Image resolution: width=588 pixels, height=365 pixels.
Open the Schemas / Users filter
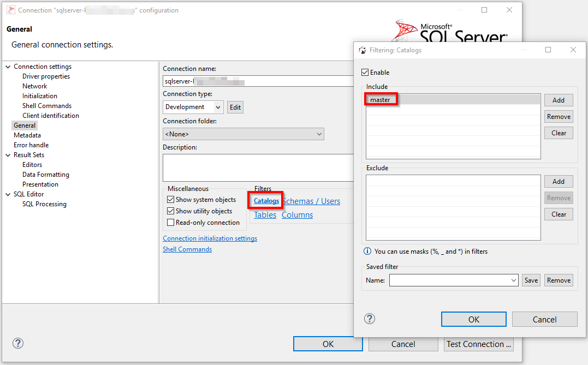311,201
